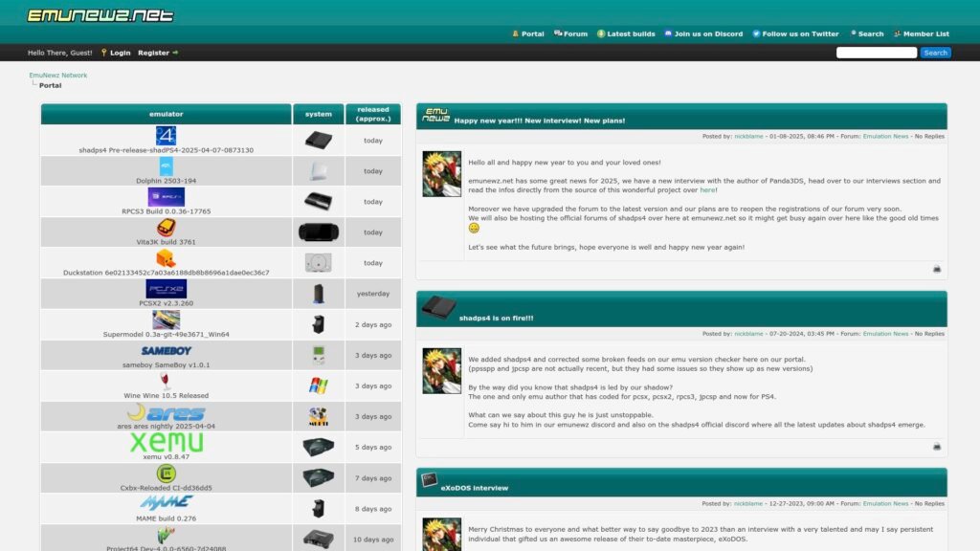Open the PCSX2 v2.3.260 release link

(x=167, y=303)
